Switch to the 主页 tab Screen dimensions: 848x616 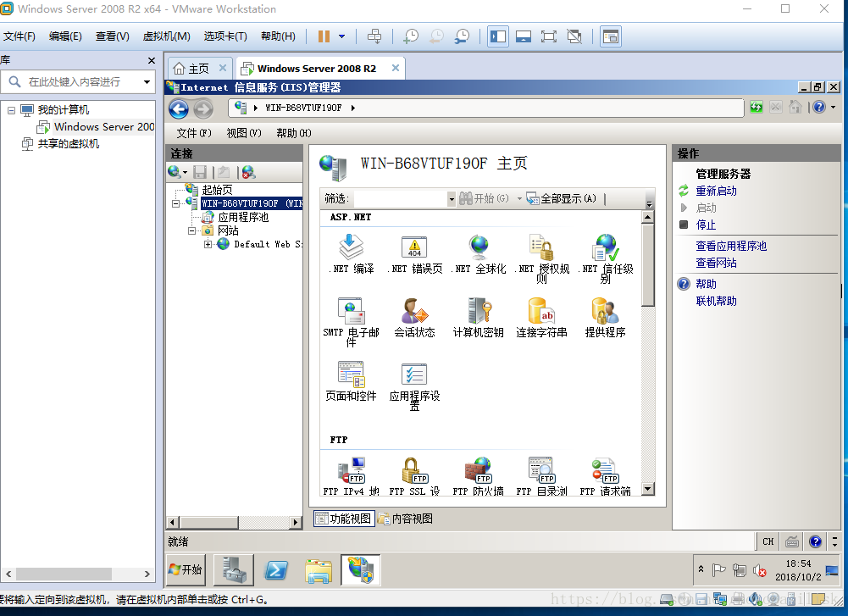[x=198, y=69]
